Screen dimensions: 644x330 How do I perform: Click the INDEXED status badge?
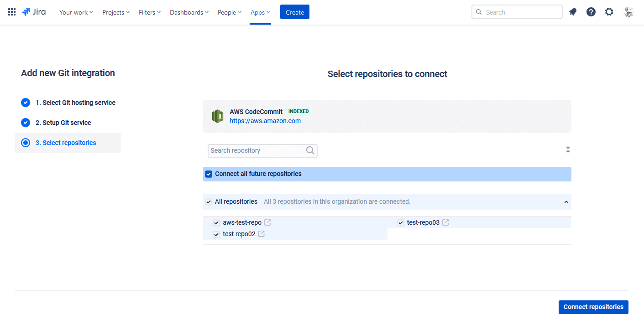(x=298, y=111)
